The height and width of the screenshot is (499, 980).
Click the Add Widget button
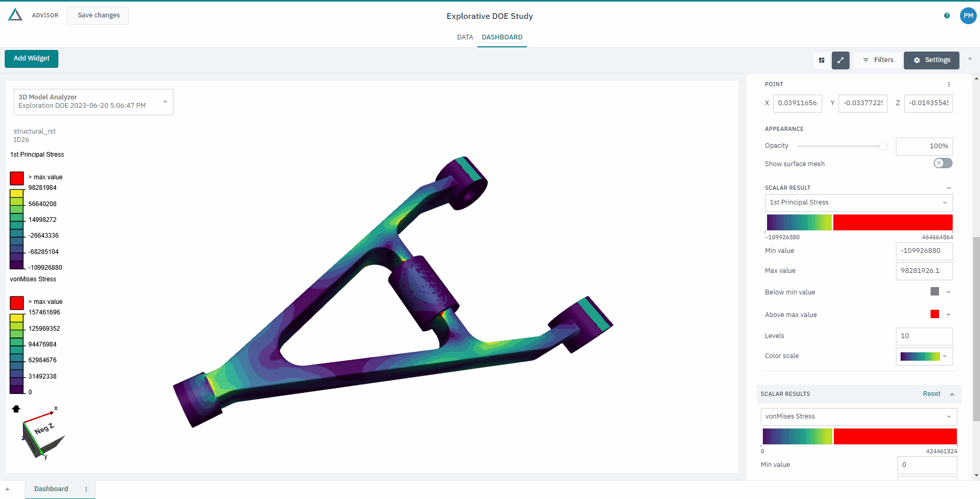(32, 58)
